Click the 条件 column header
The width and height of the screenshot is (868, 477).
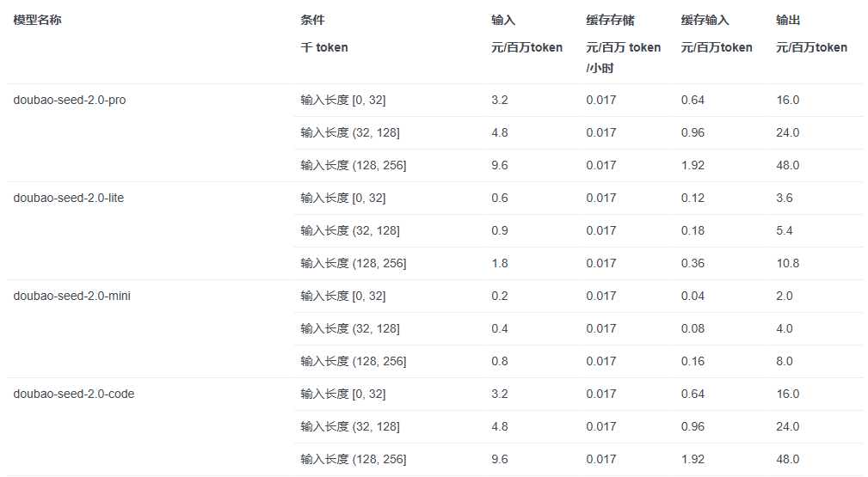[312, 20]
